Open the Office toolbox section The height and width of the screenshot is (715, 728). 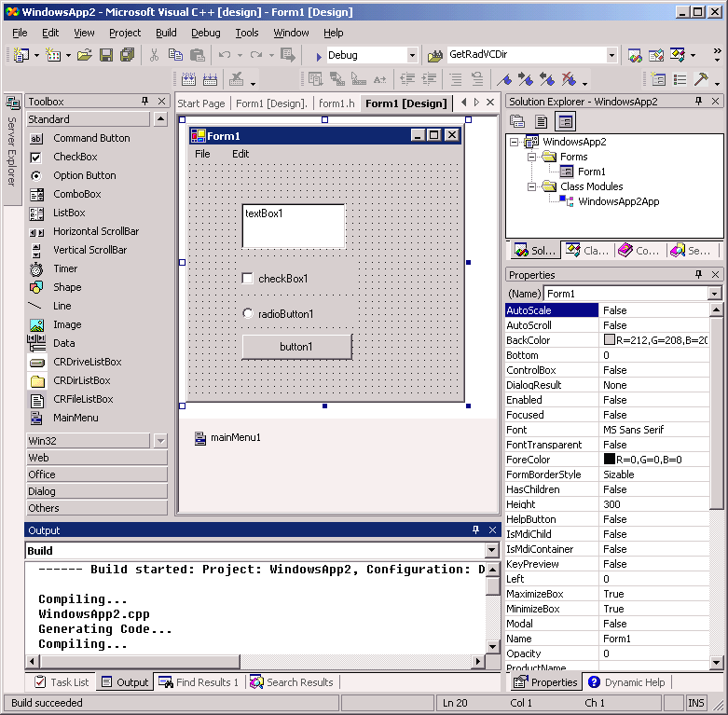click(x=97, y=474)
